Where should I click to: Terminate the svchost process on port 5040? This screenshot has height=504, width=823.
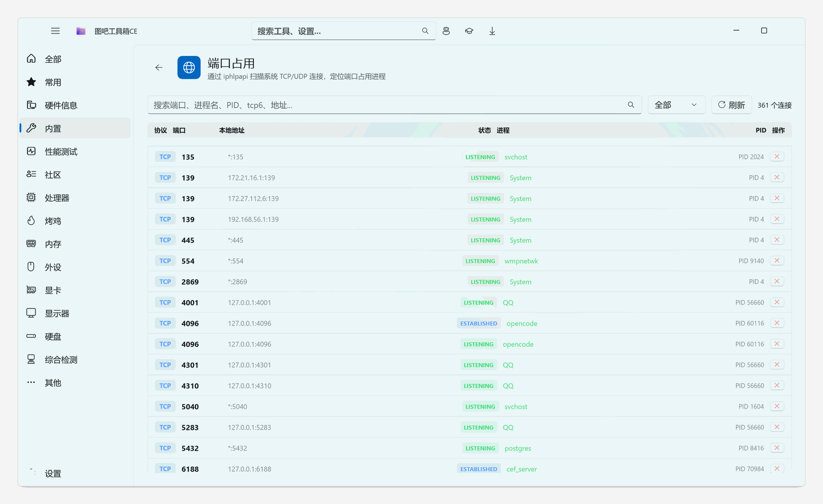[x=777, y=406]
